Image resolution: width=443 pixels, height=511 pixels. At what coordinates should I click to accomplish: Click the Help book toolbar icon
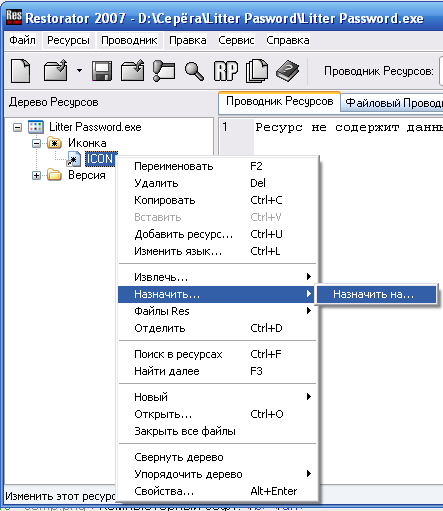[x=287, y=71]
